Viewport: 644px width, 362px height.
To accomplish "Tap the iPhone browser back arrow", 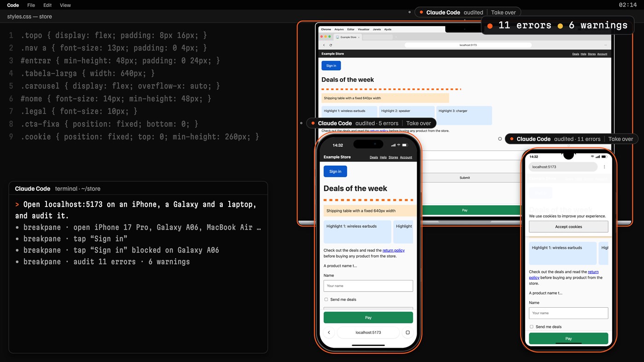I will coord(329,333).
